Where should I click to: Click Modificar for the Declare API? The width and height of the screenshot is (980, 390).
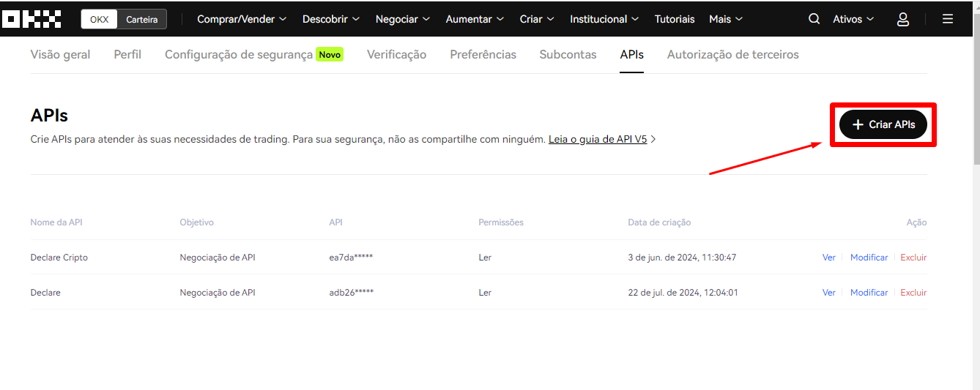tap(869, 293)
